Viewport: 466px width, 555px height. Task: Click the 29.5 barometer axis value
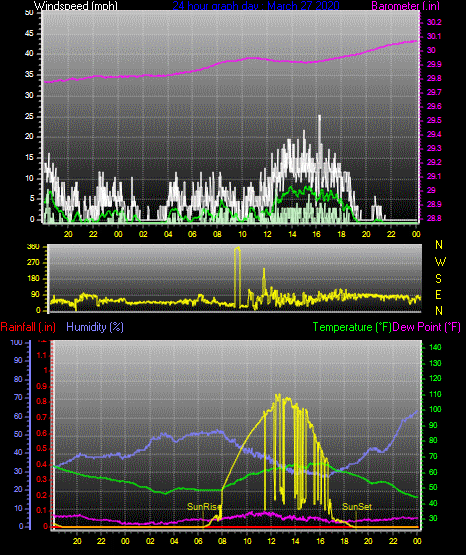coord(434,120)
